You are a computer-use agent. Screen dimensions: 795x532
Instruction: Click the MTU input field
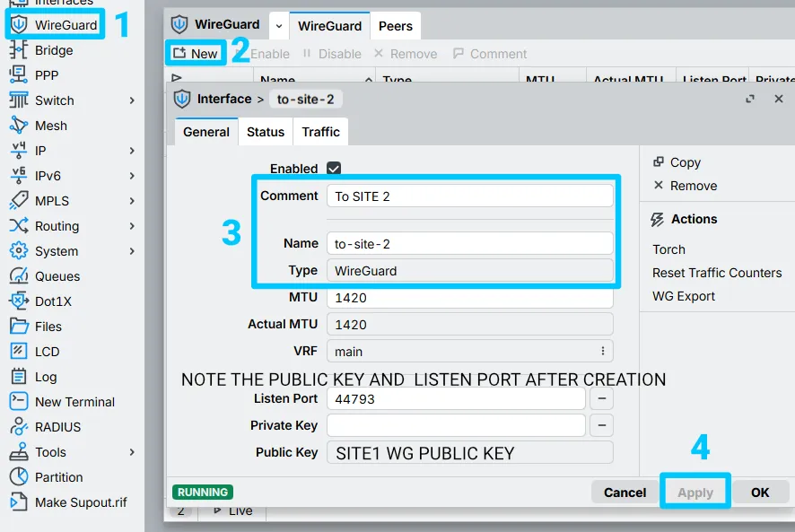click(x=470, y=297)
